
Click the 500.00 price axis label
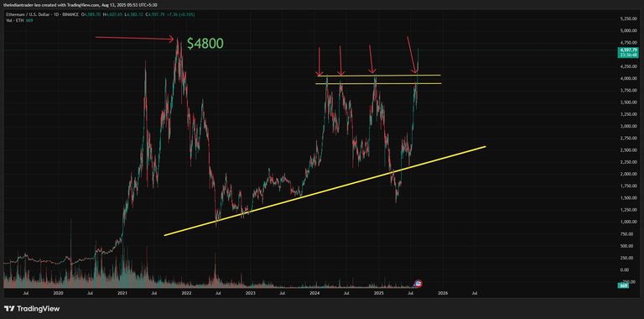tap(626, 246)
